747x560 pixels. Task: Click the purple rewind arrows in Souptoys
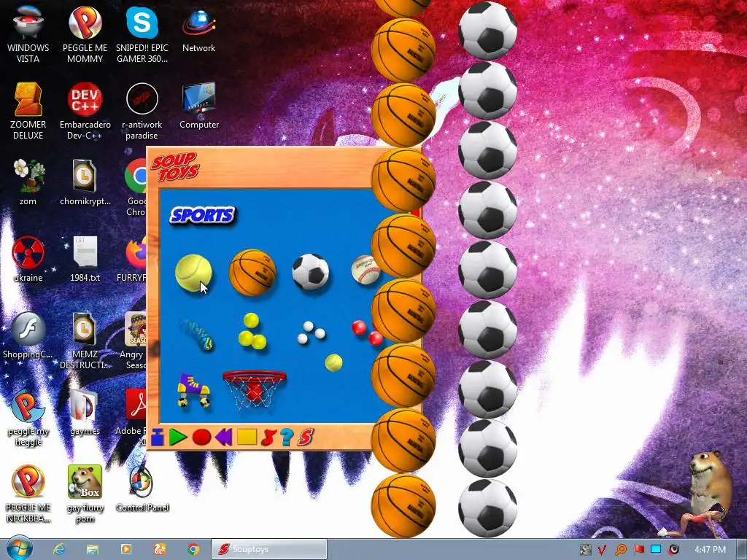[x=223, y=437]
